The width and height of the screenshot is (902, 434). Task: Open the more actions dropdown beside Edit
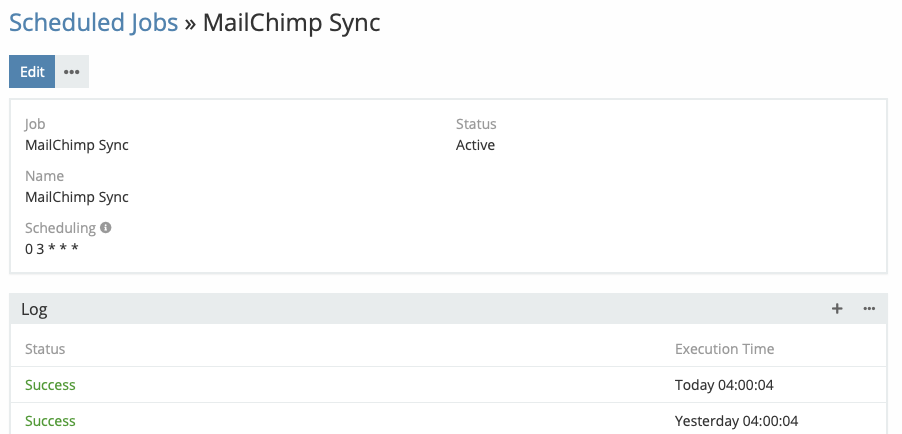pyautogui.click(x=71, y=72)
